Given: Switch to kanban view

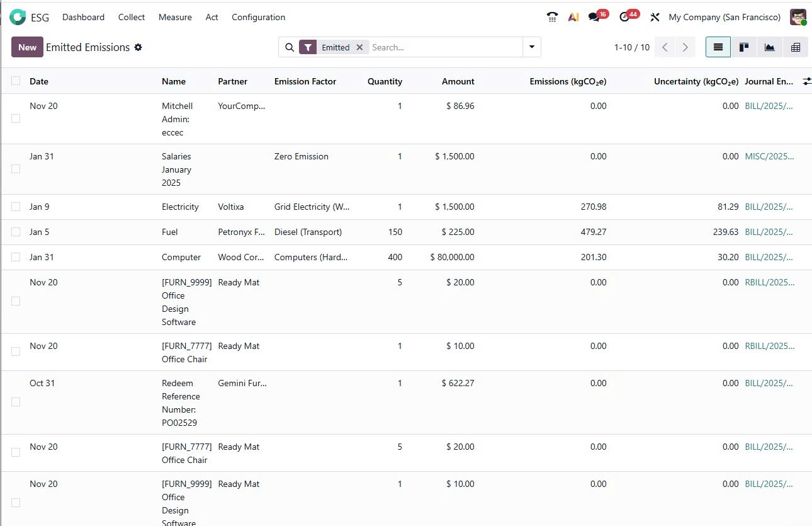Looking at the screenshot, I should pos(743,47).
